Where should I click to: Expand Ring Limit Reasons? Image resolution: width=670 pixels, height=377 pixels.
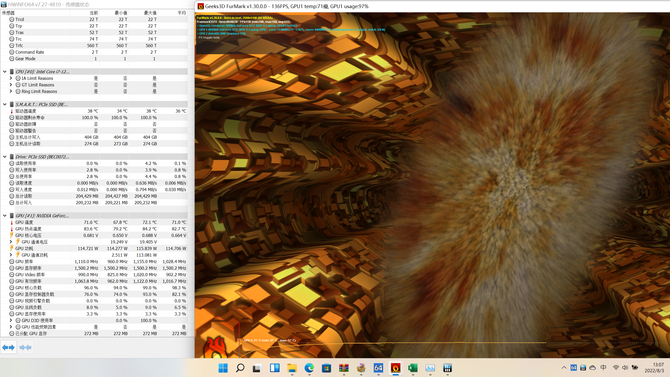[x=11, y=91]
